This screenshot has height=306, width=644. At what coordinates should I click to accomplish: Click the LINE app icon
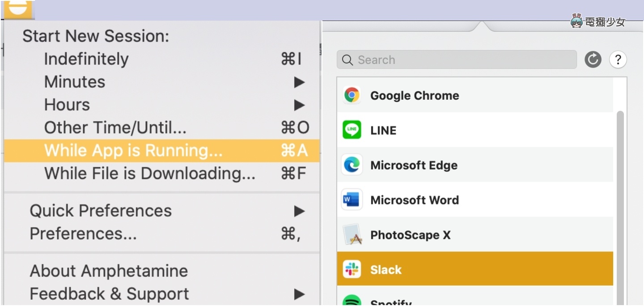click(352, 130)
